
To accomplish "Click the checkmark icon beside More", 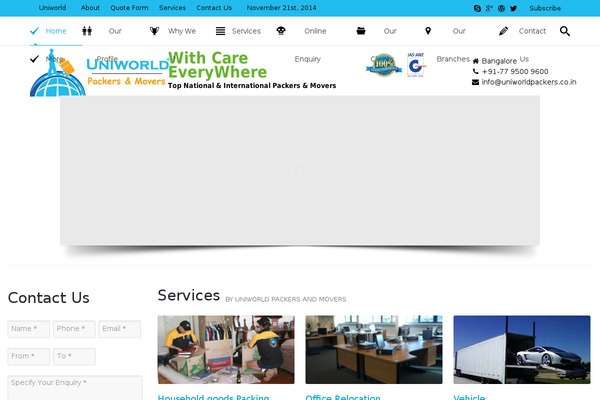I will (34, 59).
